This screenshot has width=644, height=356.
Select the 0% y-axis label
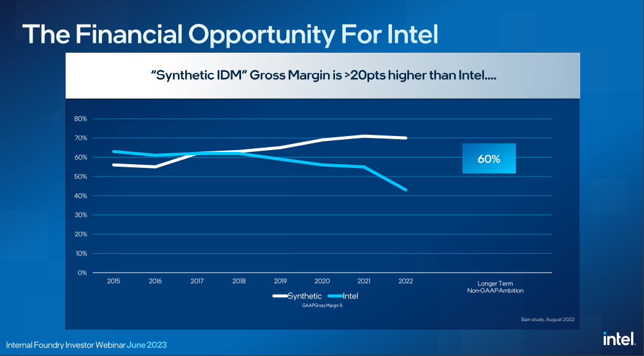click(x=82, y=273)
